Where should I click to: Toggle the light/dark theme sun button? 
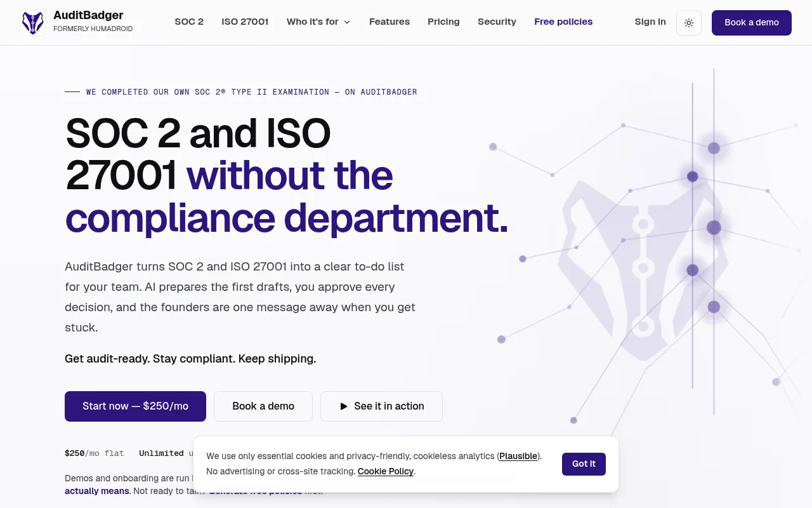(689, 23)
